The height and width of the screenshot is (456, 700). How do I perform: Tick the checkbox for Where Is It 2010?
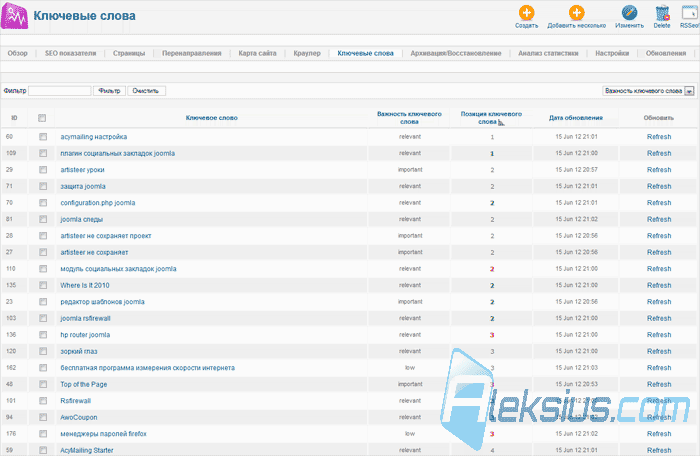tap(43, 285)
